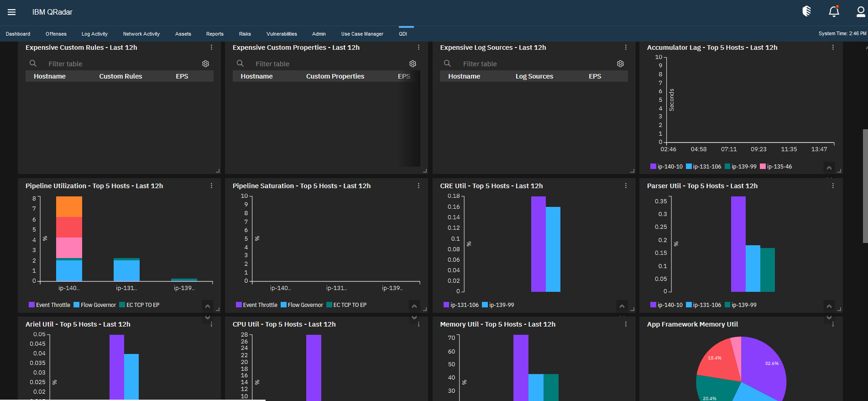Open options menu for Accumulator Lag panel
Viewport: 868px width, 401px height.
[x=833, y=47]
